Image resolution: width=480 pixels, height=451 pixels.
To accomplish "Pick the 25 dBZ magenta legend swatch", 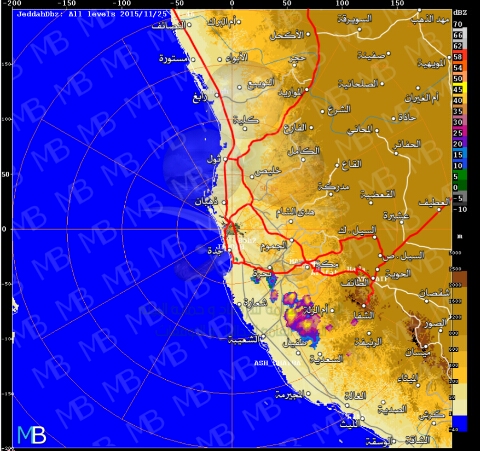I will click(x=460, y=133).
